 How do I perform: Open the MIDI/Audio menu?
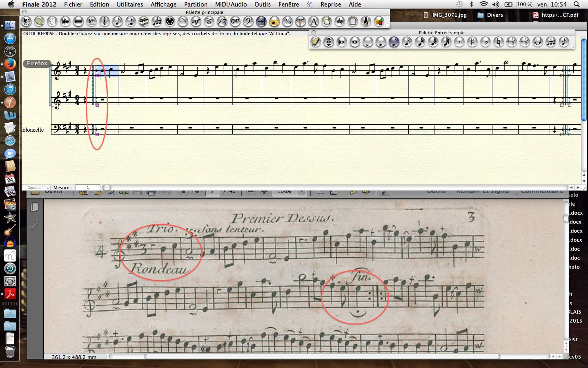click(231, 4)
